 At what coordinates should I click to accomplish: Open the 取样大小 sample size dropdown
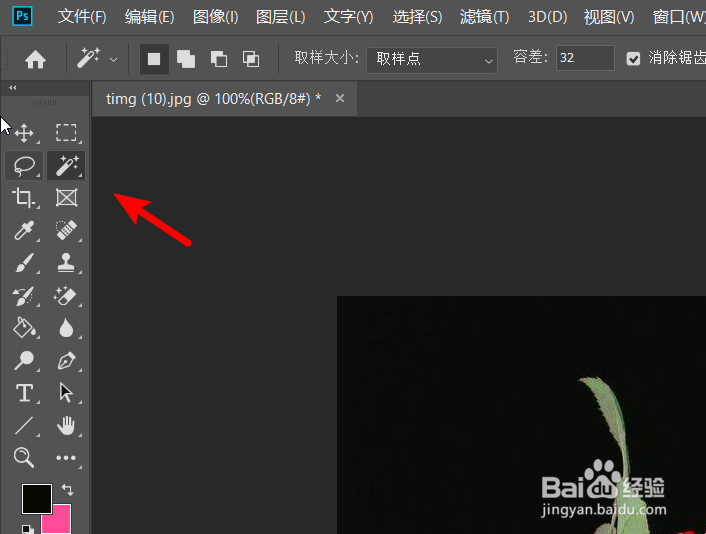431,59
